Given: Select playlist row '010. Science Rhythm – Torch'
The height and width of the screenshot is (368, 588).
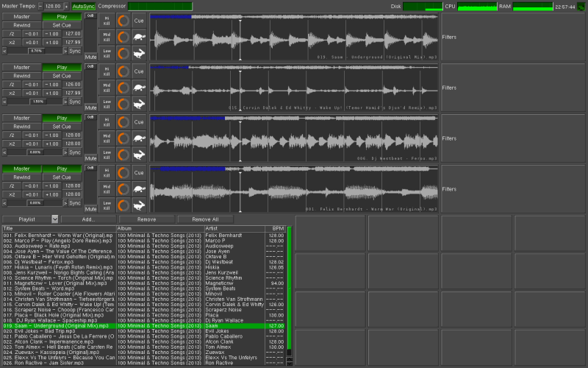Looking at the screenshot, I should pos(143,278).
